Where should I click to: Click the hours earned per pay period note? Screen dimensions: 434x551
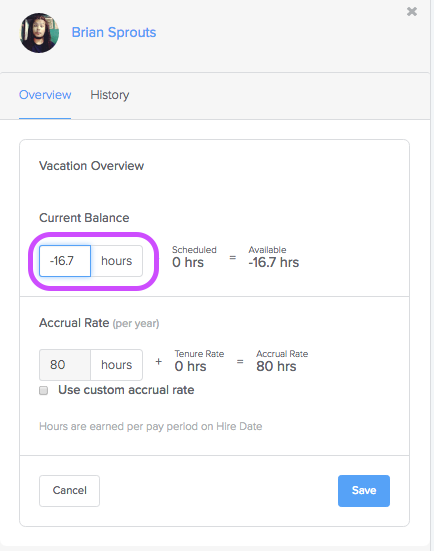click(151, 426)
